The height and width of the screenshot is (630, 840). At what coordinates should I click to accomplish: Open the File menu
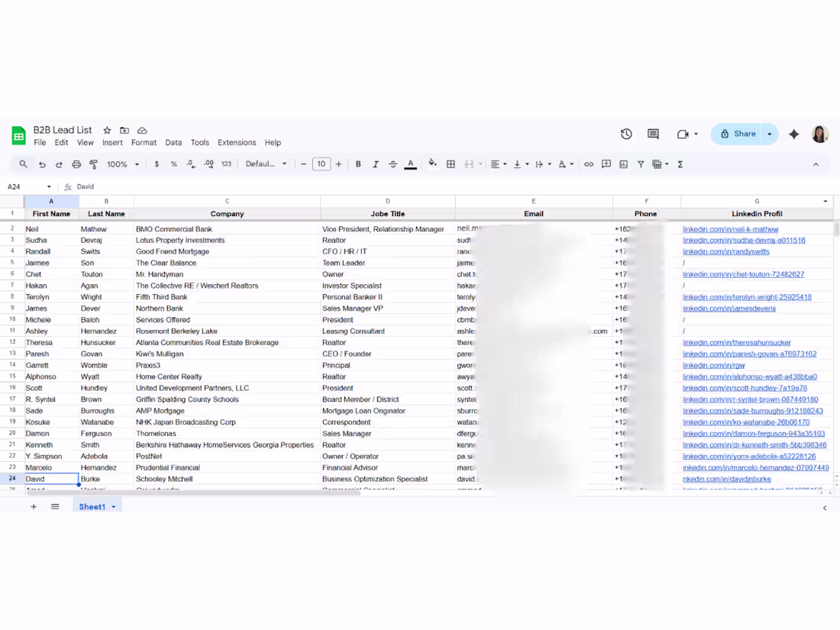tap(40, 143)
